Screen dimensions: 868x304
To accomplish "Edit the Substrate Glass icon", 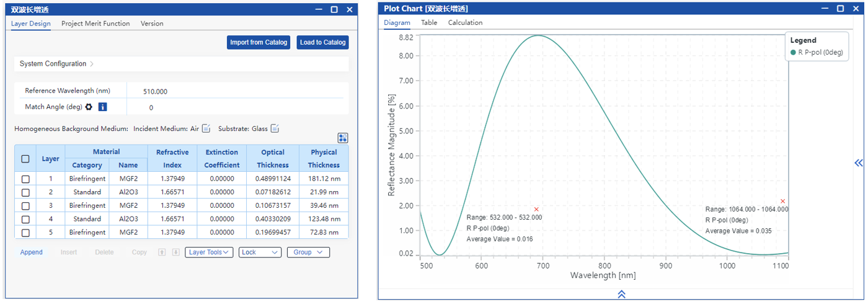I will point(275,128).
